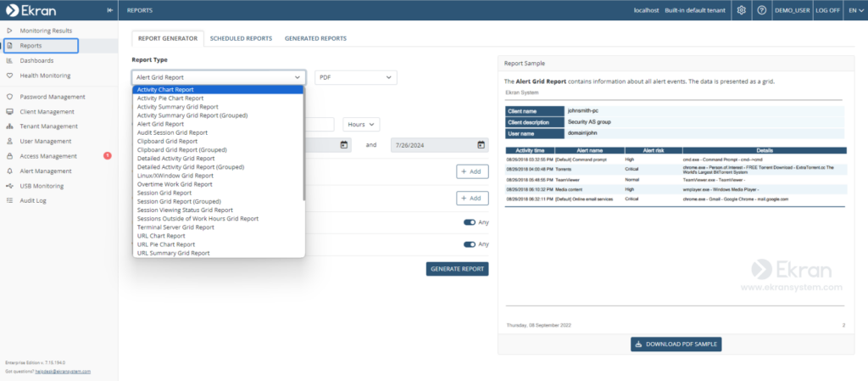Toggle the lower Any switch
868x381 pixels.
coord(470,244)
